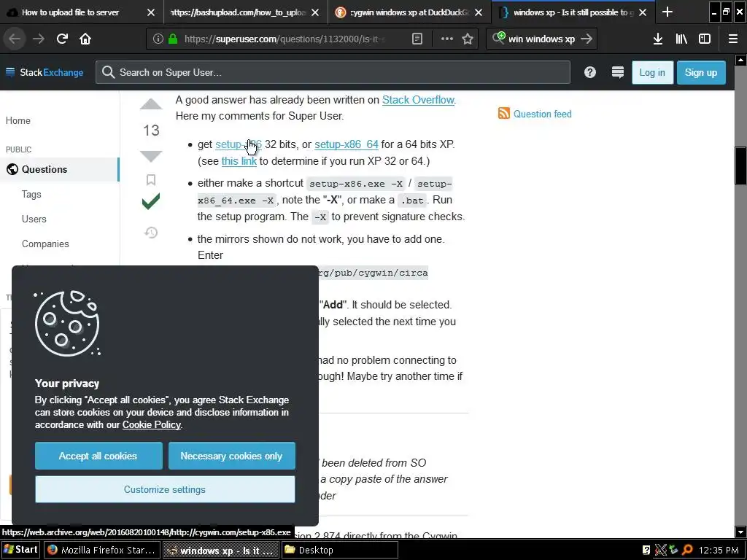Click the Stack Exchange logo
747x560 pixels.
44,72
